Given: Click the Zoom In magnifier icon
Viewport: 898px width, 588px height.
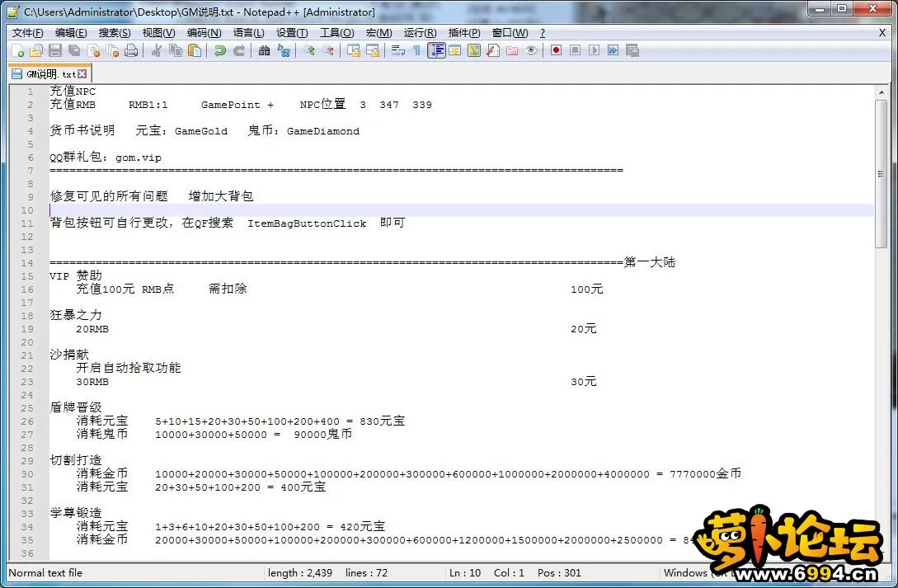Looking at the screenshot, I should pyautogui.click(x=309, y=51).
